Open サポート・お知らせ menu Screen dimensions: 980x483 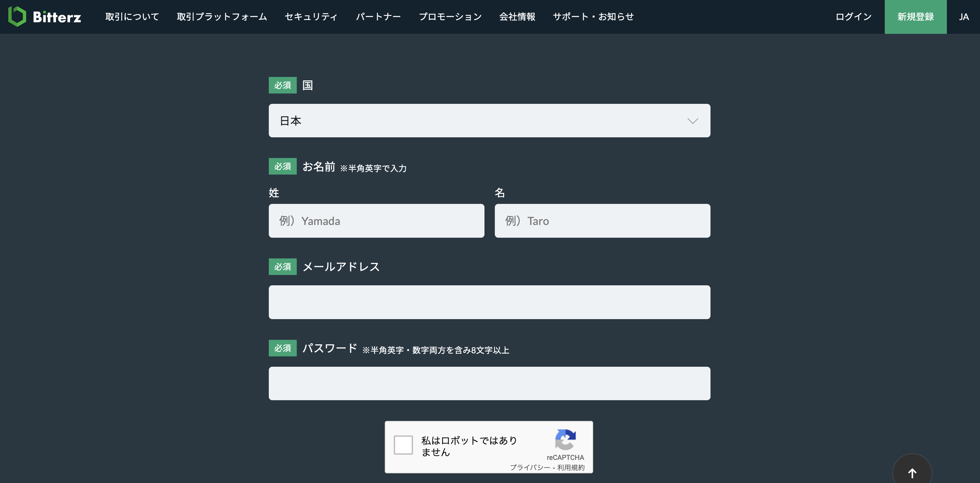click(x=594, y=16)
